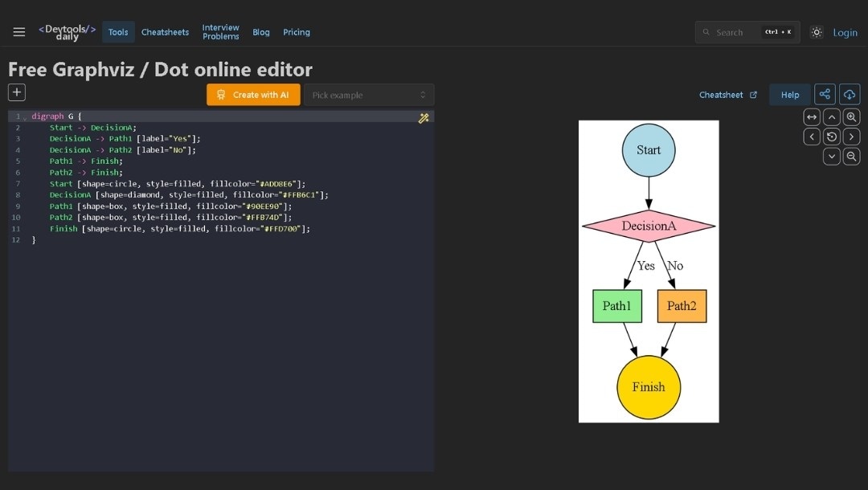
Task: Click the Create with AI button
Action: tap(253, 95)
